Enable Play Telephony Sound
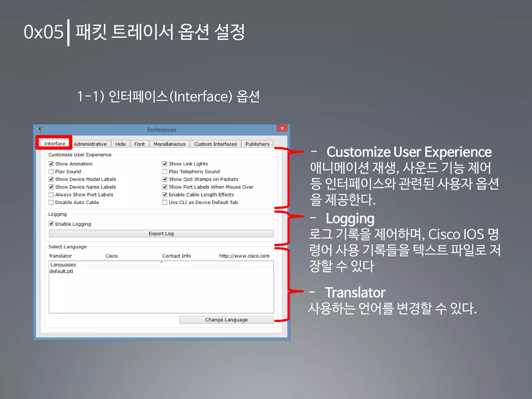The height and width of the screenshot is (399, 532). coord(165,171)
